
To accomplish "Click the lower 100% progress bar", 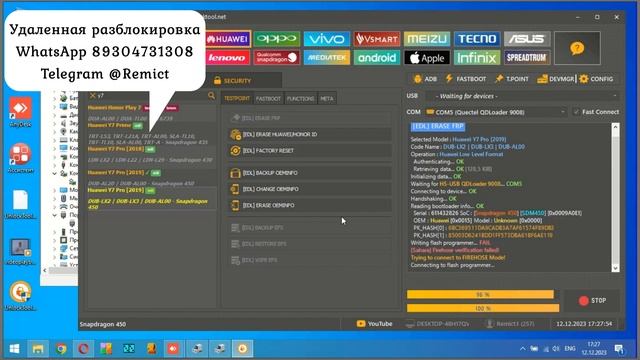I will coord(483,308).
